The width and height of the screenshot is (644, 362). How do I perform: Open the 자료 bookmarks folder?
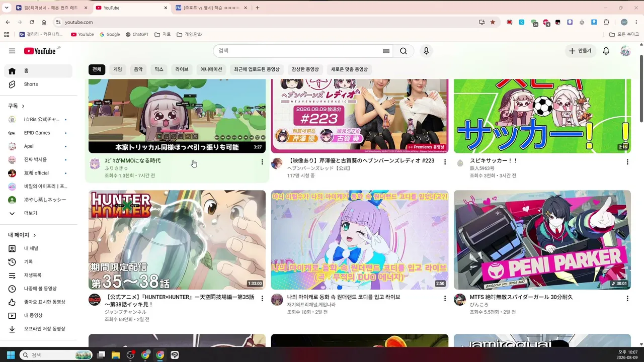(163, 35)
